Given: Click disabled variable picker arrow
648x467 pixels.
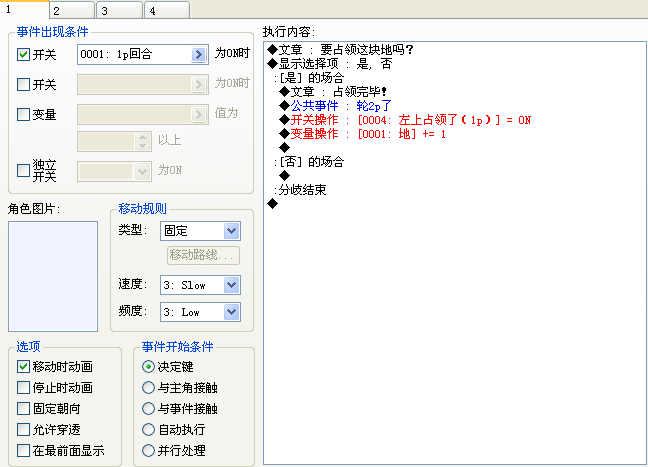Looking at the screenshot, I should pos(199,114).
